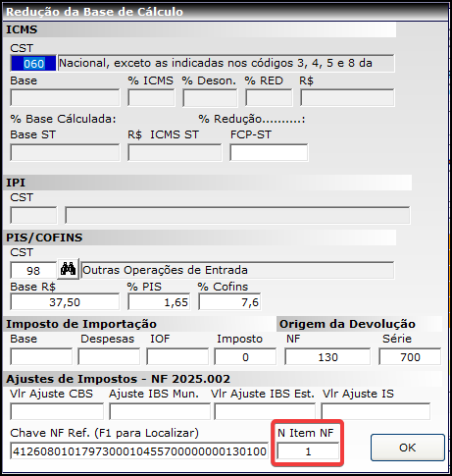Edit the Imposto field value 0
This screenshot has height=476, width=452.
245,356
